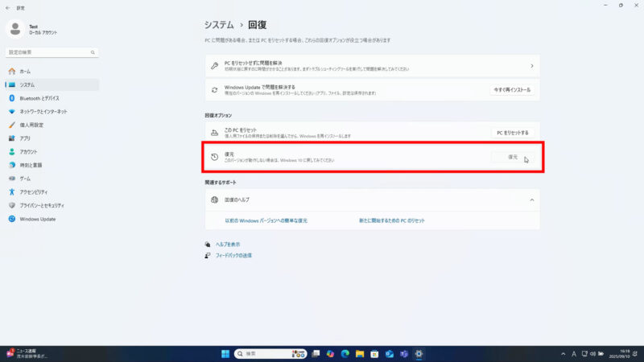
Task: Collapse the 回復のヘルプ section
Action: (531, 200)
